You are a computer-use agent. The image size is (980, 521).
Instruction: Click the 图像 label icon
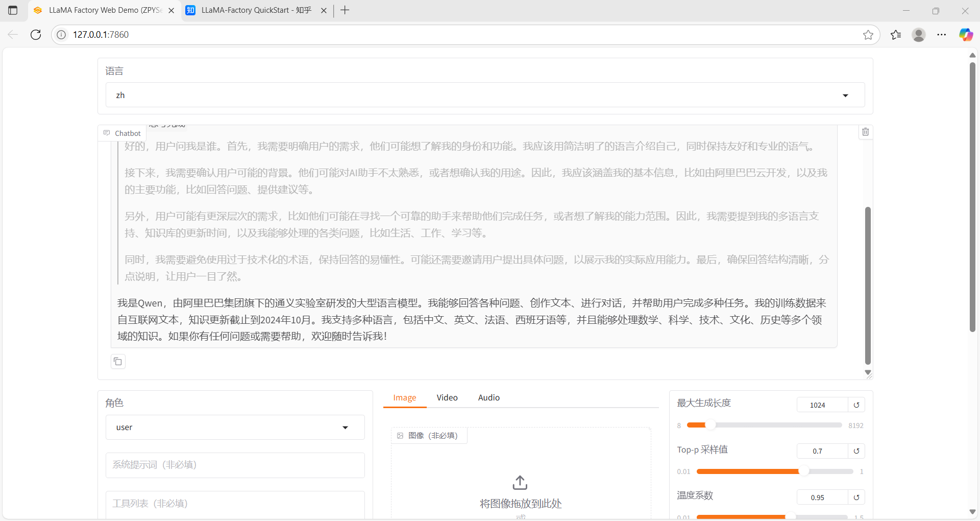click(400, 436)
